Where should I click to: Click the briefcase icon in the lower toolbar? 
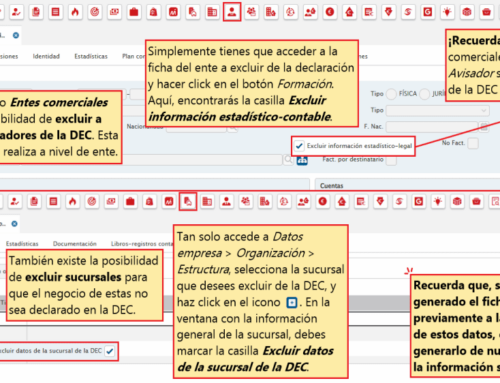click(130, 201)
